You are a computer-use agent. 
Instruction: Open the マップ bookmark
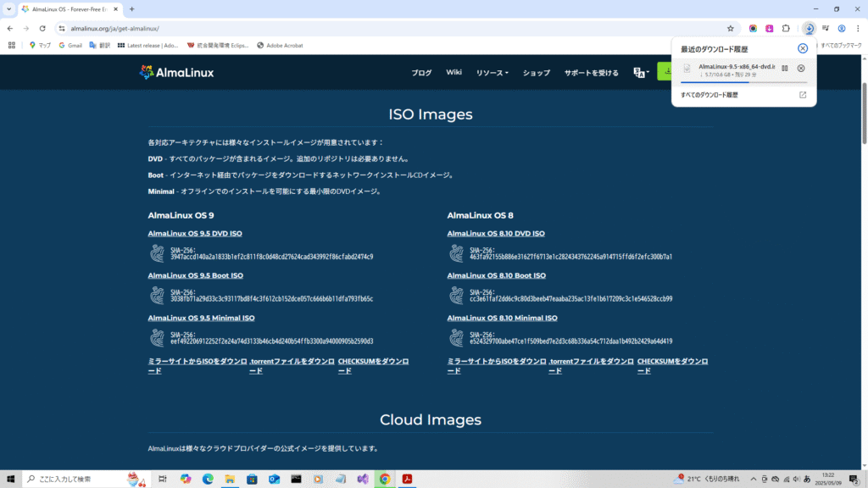40,46
